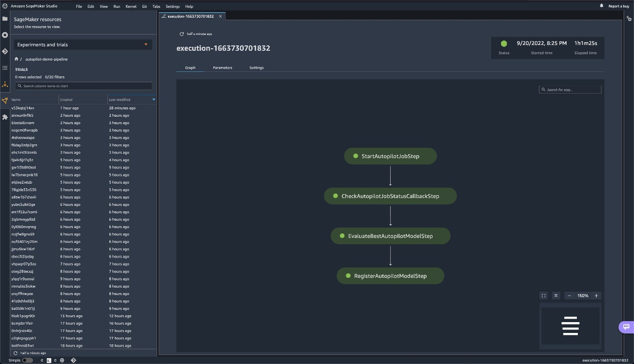The height and width of the screenshot is (364, 634).
Task: Click the graph minimap thumbnail
Action: 570,326
